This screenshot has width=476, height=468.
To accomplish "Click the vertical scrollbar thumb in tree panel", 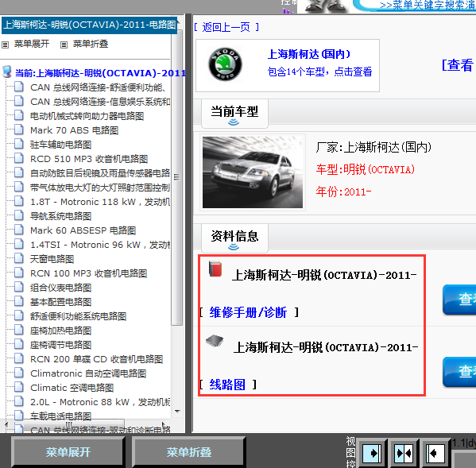I will 176,177.
